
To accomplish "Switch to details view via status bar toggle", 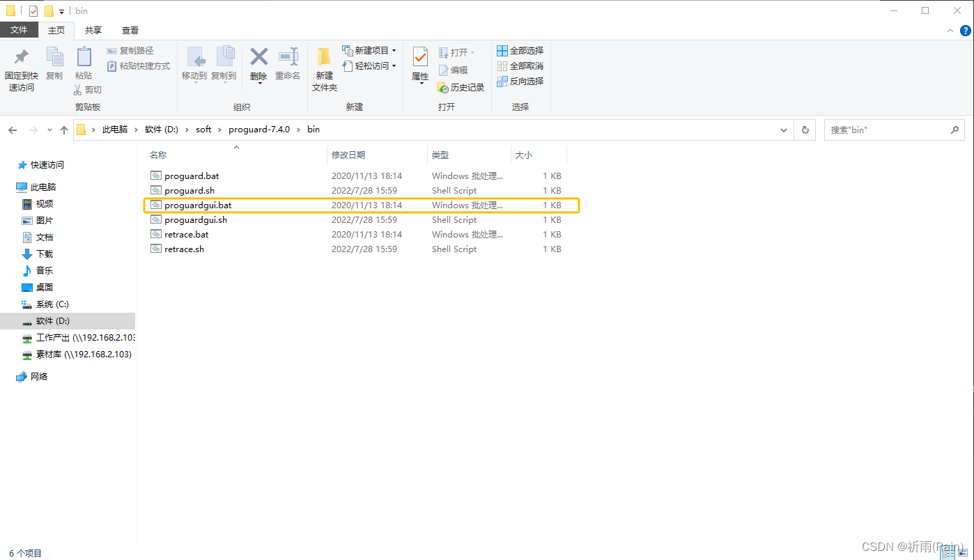I will (x=949, y=552).
